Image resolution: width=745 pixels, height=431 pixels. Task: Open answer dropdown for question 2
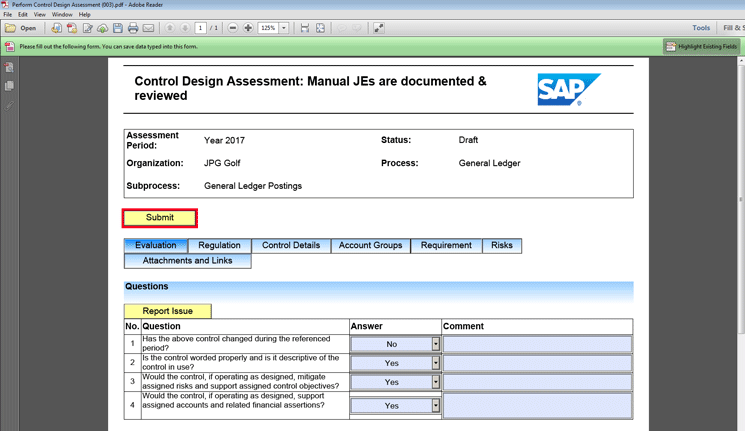(436, 363)
